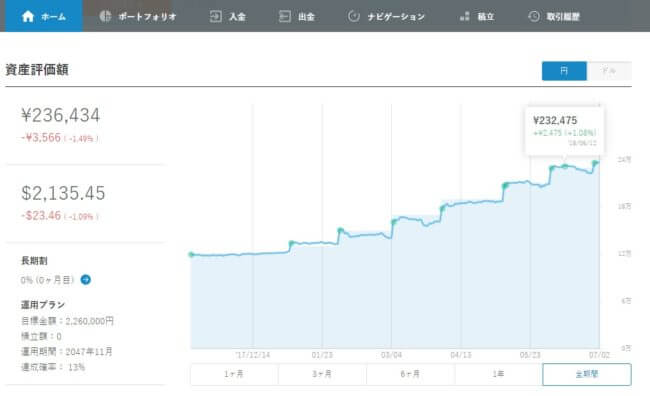The image size is (650, 396).
Task: Select the 1ヶ月 chart period
Action: [234, 374]
